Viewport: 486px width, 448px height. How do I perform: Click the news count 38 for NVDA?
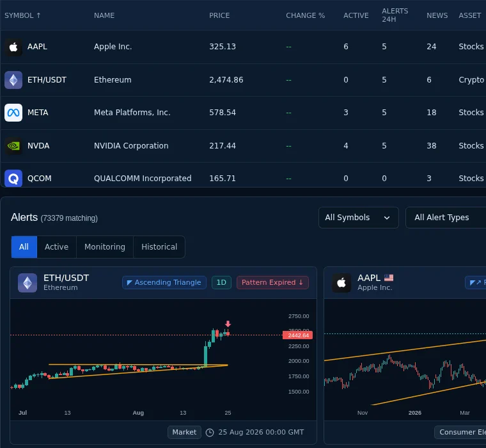[x=431, y=146]
